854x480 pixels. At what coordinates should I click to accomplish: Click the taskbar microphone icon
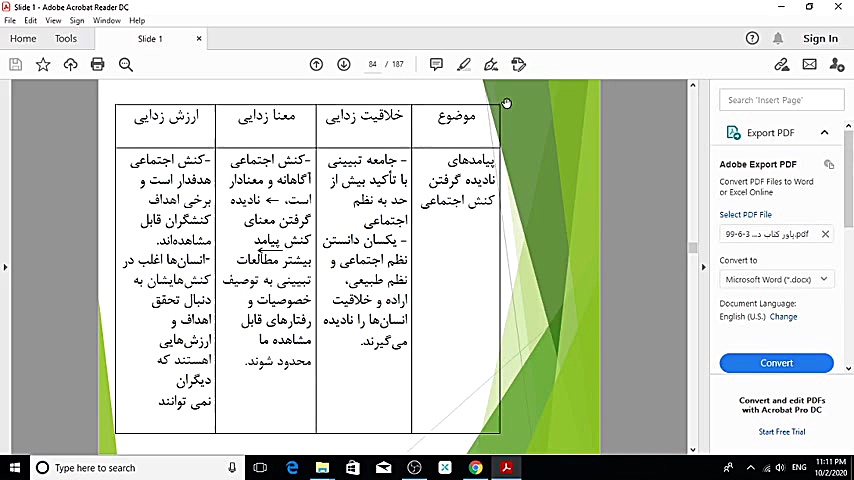[x=232, y=467]
